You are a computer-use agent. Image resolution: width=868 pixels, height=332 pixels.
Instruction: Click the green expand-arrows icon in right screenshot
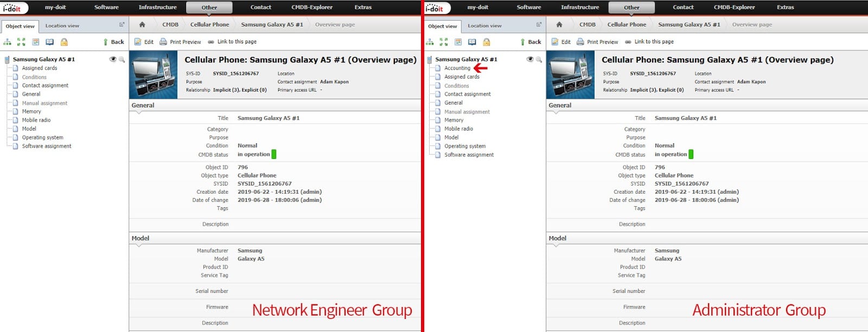444,42
